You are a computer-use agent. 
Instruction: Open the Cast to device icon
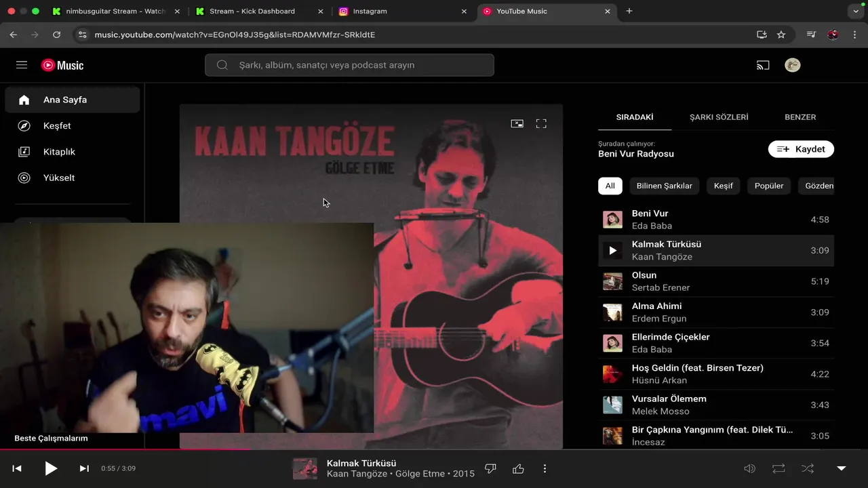point(763,65)
